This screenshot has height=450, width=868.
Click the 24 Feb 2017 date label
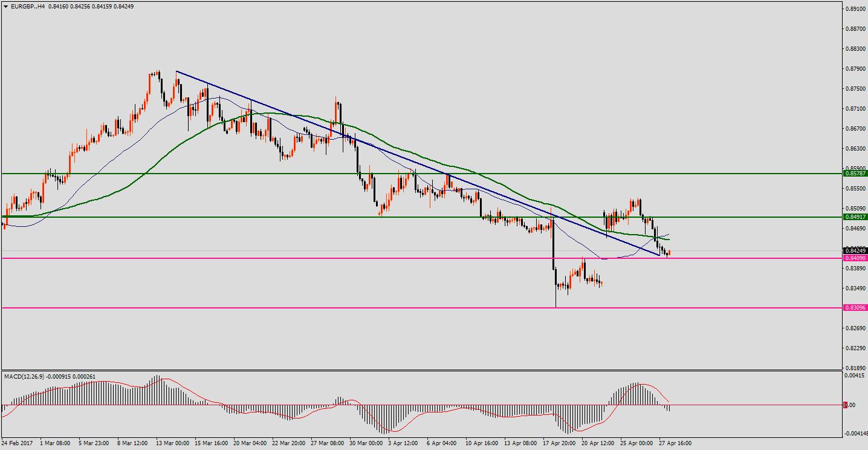(18, 443)
